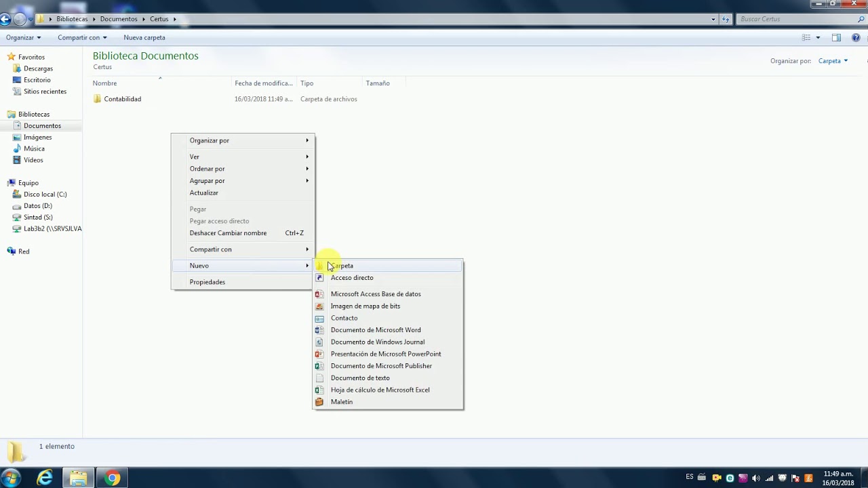
Task: Select Carpeta in the Nuevo submenu
Action: (388, 266)
